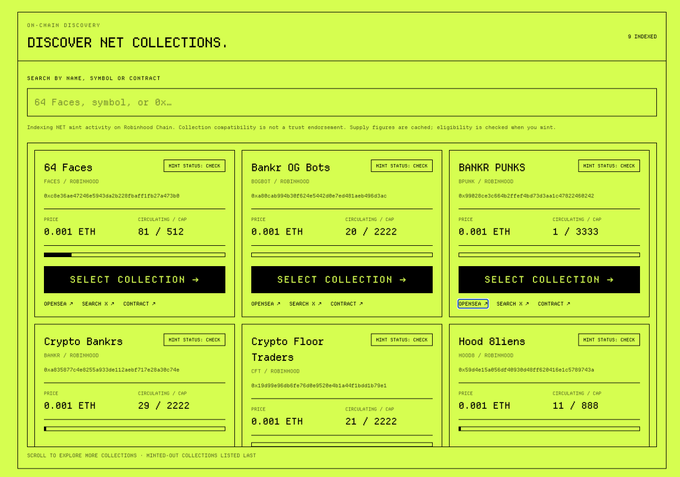Click the BANKR PUNKS supply progress bar
The height and width of the screenshot is (477, 680).
549,255
